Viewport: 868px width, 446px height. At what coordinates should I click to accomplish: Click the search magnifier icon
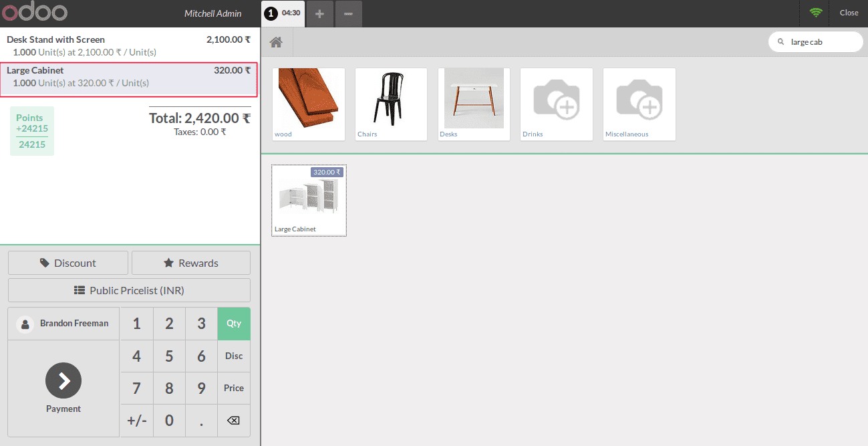click(780, 42)
